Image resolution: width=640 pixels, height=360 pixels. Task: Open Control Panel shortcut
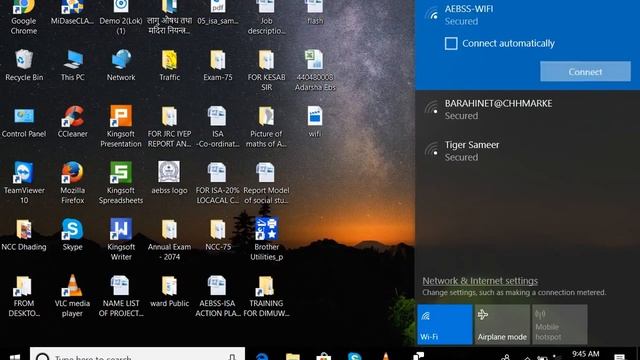pos(24,122)
